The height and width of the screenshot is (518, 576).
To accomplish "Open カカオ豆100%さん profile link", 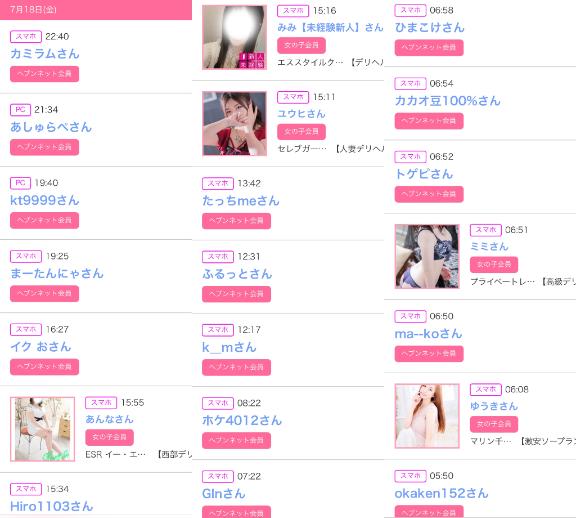I will click(447, 101).
